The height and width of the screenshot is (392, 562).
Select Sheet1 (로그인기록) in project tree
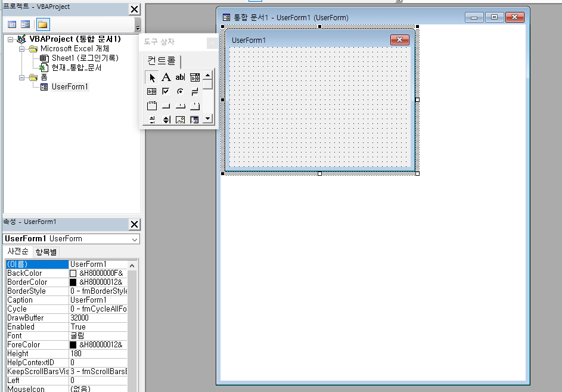[85, 58]
